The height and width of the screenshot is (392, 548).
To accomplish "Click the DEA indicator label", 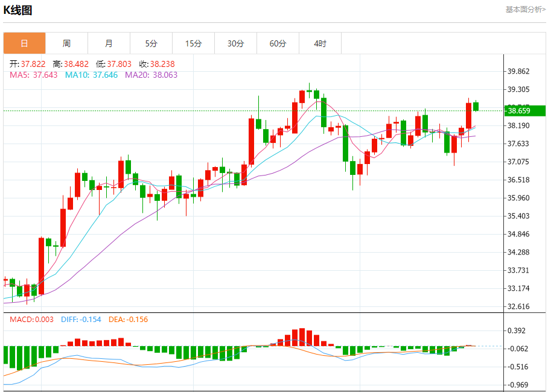I will tap(128, 320).
